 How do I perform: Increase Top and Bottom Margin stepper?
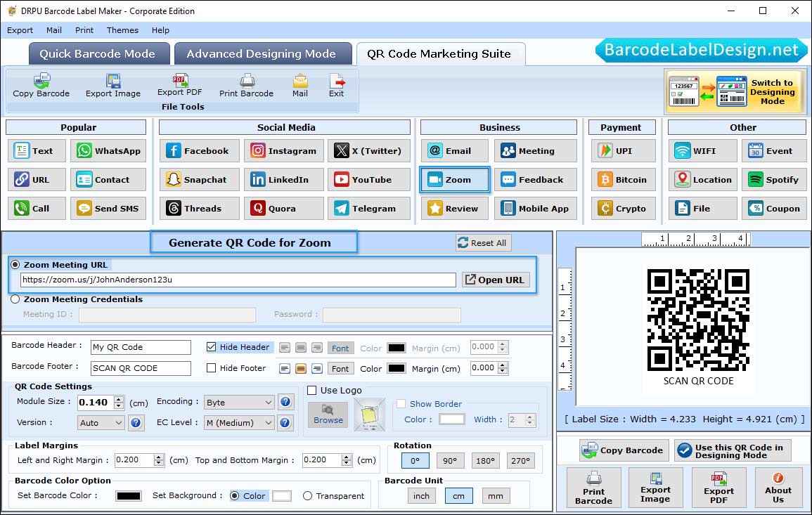point(347,457)
